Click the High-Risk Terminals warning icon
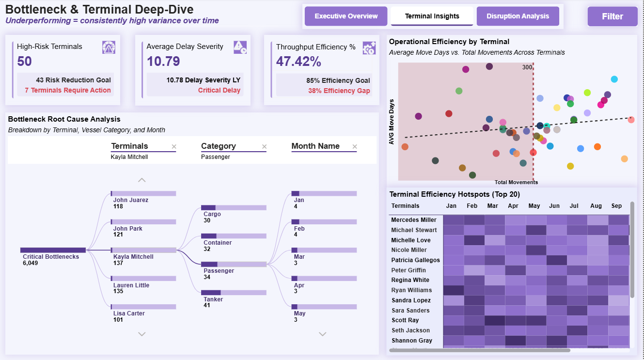Image resolution: width=644 pixels, height=360 pixels. pyautogui.click(x=109, y=47)
